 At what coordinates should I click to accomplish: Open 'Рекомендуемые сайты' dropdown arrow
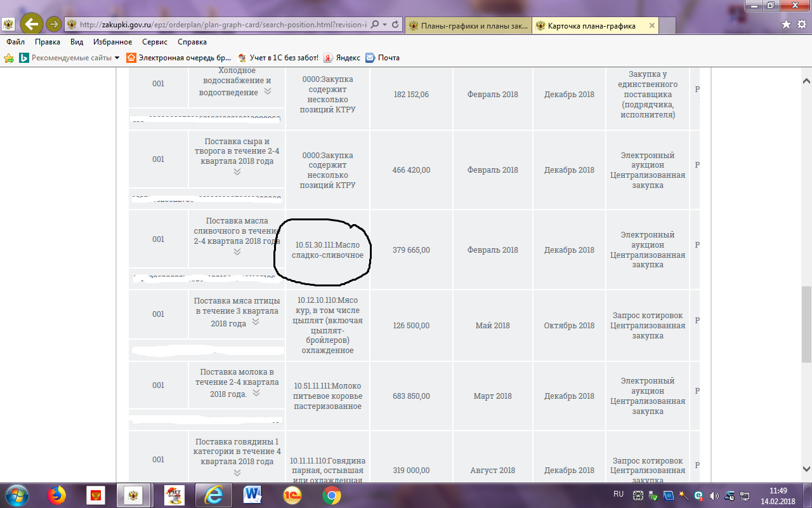click(117, 58)
